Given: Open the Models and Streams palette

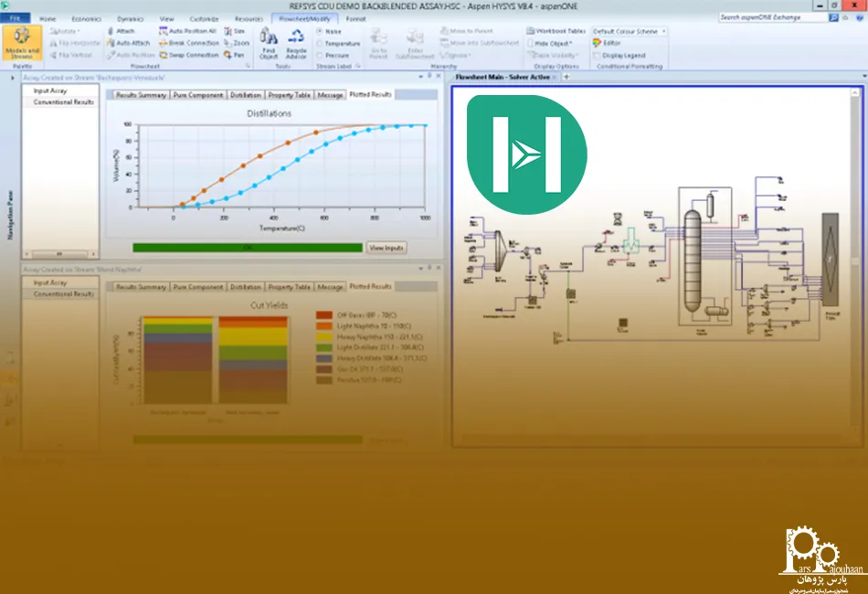Looking at the screenshot, I should 21,47.
